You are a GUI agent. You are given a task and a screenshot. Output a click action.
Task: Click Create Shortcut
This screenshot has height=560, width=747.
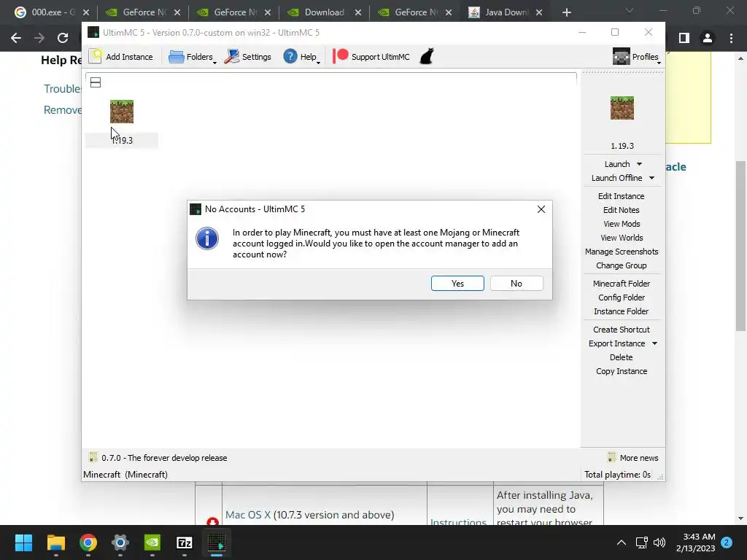pos(622,330)
